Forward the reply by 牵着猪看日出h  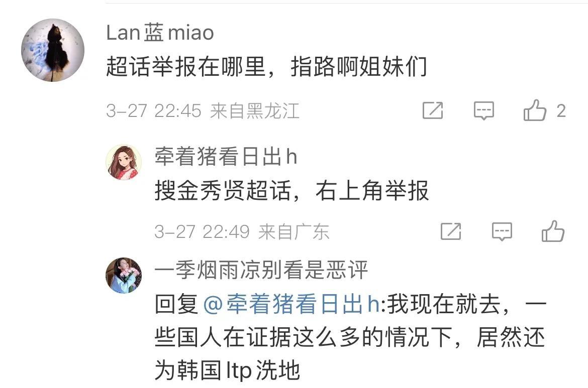point(451,231)
